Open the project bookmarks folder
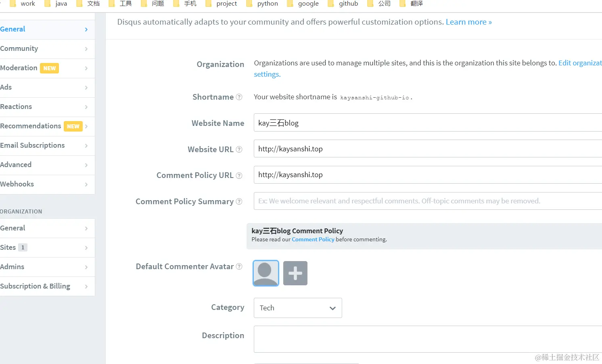The width and height of the screenshot is (602, 364). click(x=222, y=4)
